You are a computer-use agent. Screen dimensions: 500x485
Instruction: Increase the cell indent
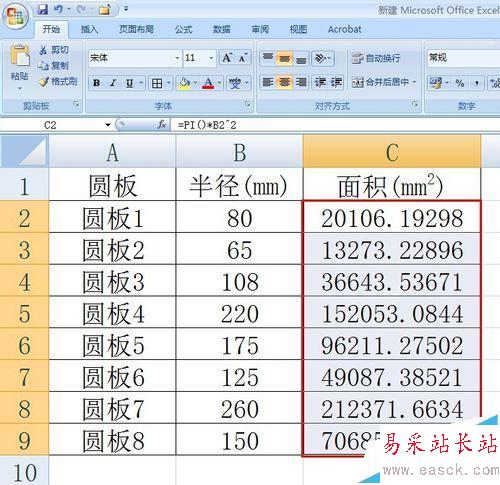coord(336,82)
